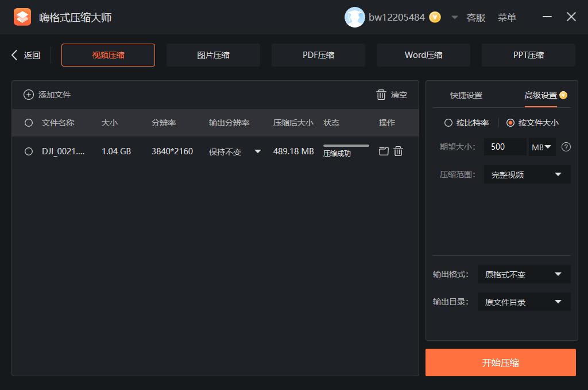Click the add file plus icon
The image size is (588, 390).
pyautogui.click(x=29, y=94)
